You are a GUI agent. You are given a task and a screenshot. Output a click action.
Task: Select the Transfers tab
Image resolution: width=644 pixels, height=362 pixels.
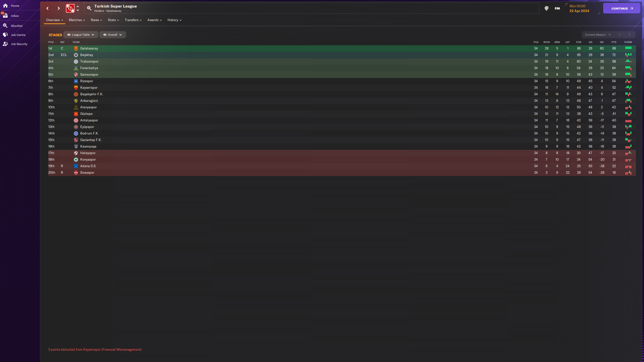(x=132, y=20)
